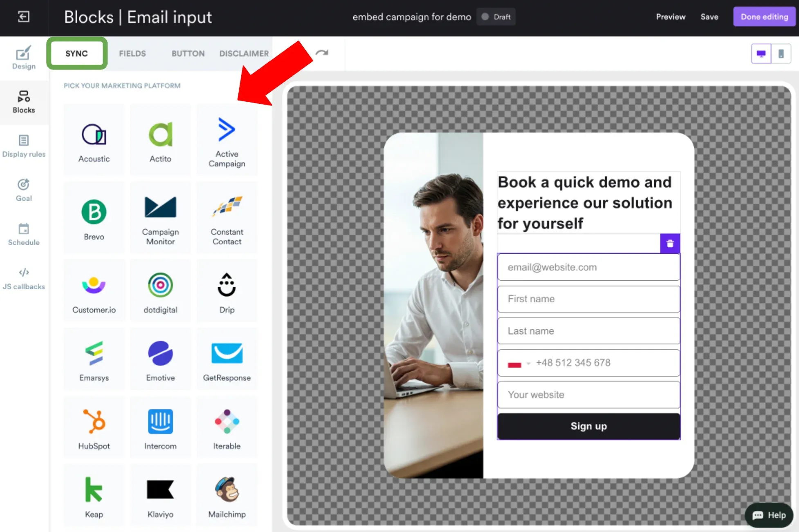Click the exit editor icon at top left
The width and height of the screenshot is (799, 532).
[x=24, y=17]
